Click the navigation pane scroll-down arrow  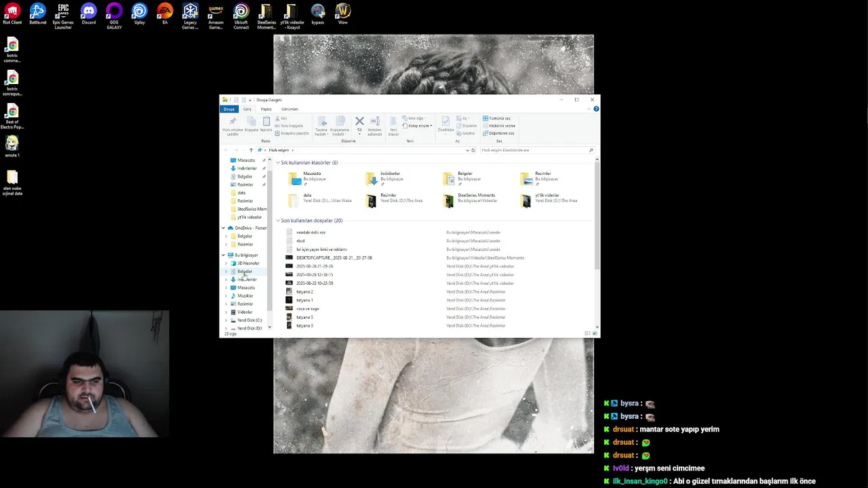pyautogui.click(x=269, y=327)
